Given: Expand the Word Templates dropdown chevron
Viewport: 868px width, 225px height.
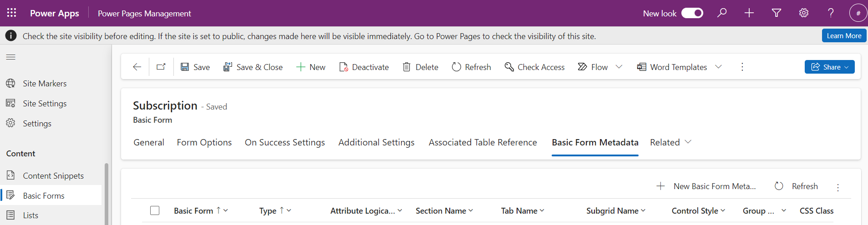Looking at the screenshot, I should pyautogui.click(x=718, y=67).
